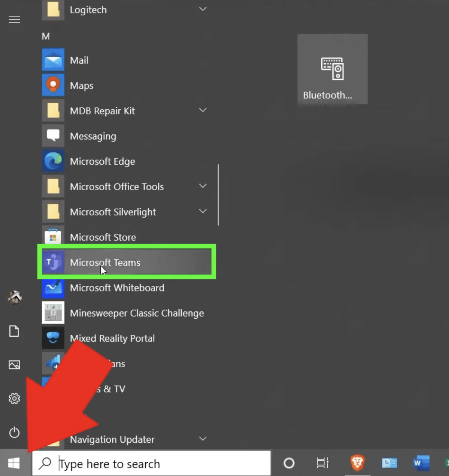Click the MDB Repair Kit folder icon
The width and height of the screenshot is (449, 476).
[x=53, y=110]
